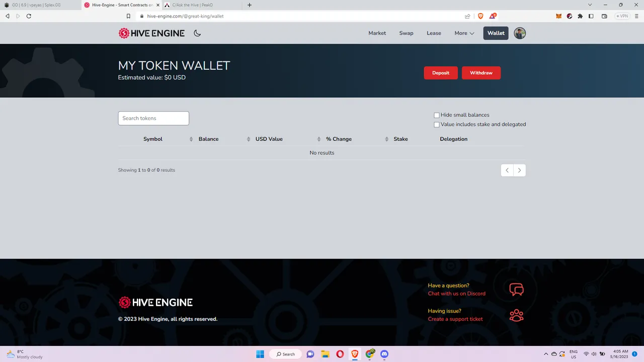Open a new browser tab
644x362 pixels.
click(x=250, y=5)
